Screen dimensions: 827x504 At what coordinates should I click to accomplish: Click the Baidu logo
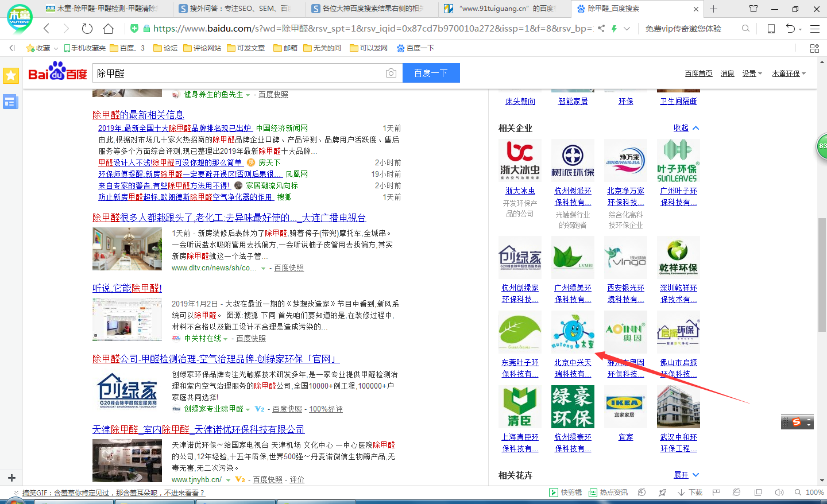coord(57,72)
